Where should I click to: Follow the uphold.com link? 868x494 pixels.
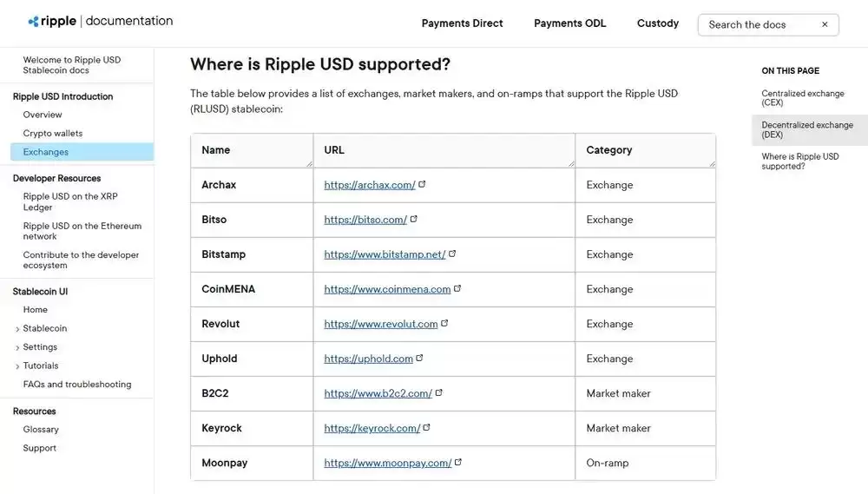click(368, 359)
